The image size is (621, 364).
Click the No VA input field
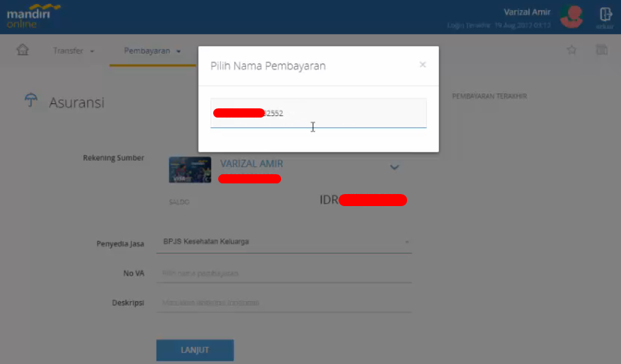[284, 273]
